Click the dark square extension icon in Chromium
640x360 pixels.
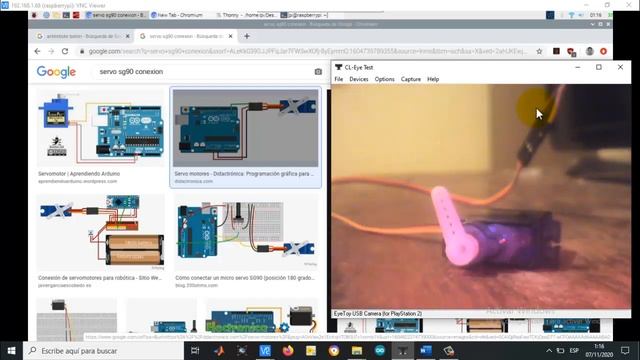click(x=556, y=51)
